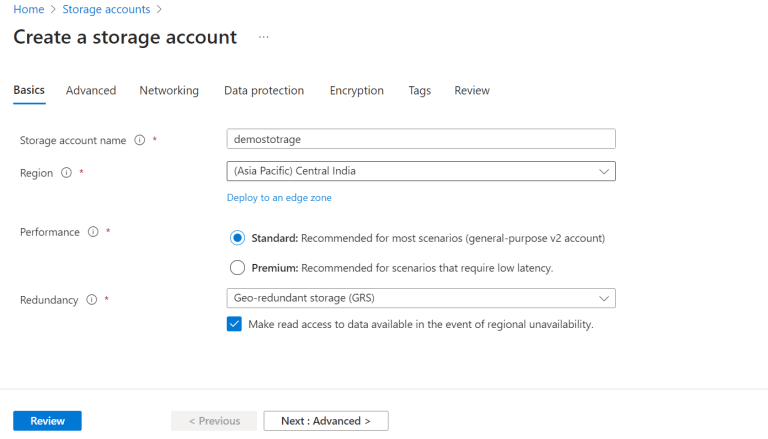Go to the Data protection tab
Viewport: 768px width, 439px height.
tap(264, 90)
